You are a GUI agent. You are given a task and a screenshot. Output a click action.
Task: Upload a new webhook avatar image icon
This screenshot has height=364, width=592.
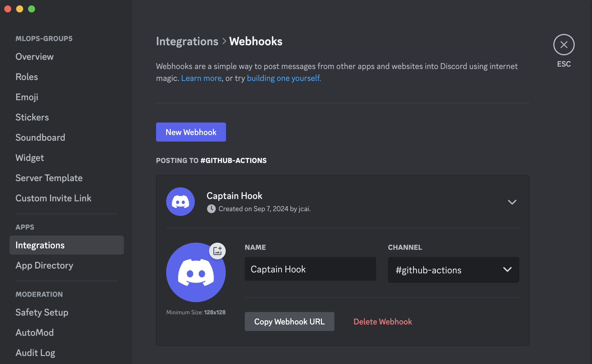click(217, 251)
